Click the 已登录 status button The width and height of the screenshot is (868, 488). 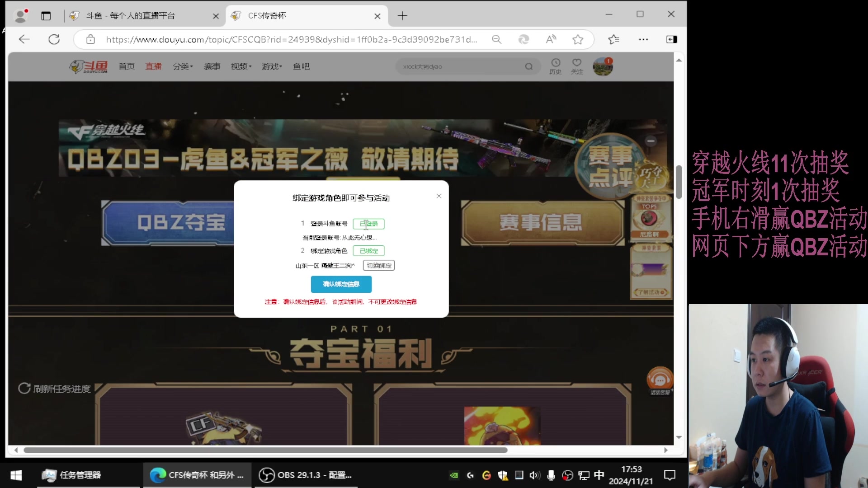368,224
